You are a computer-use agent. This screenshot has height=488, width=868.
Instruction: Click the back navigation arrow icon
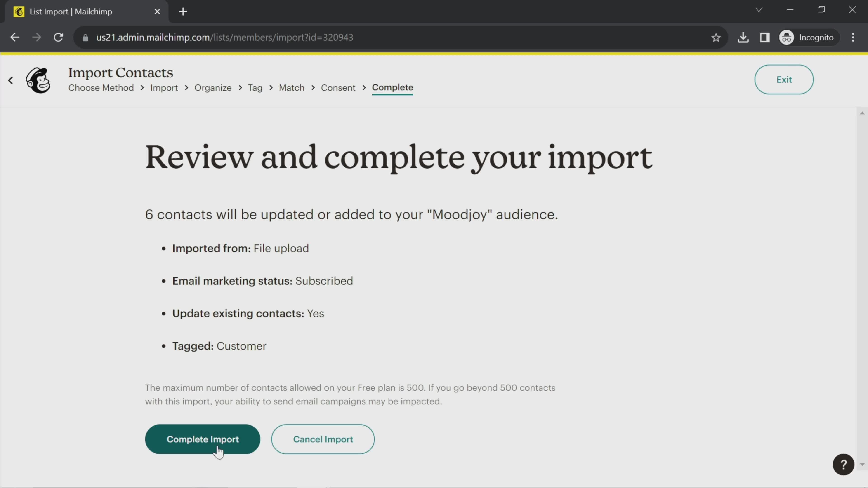pyautogui.click(x=11, y=79)
